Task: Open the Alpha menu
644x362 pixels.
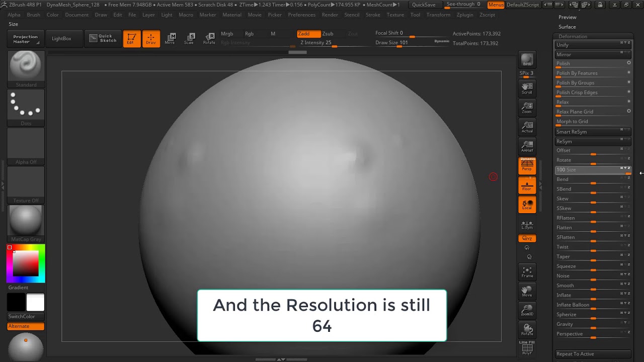Action: pos(14,15)
